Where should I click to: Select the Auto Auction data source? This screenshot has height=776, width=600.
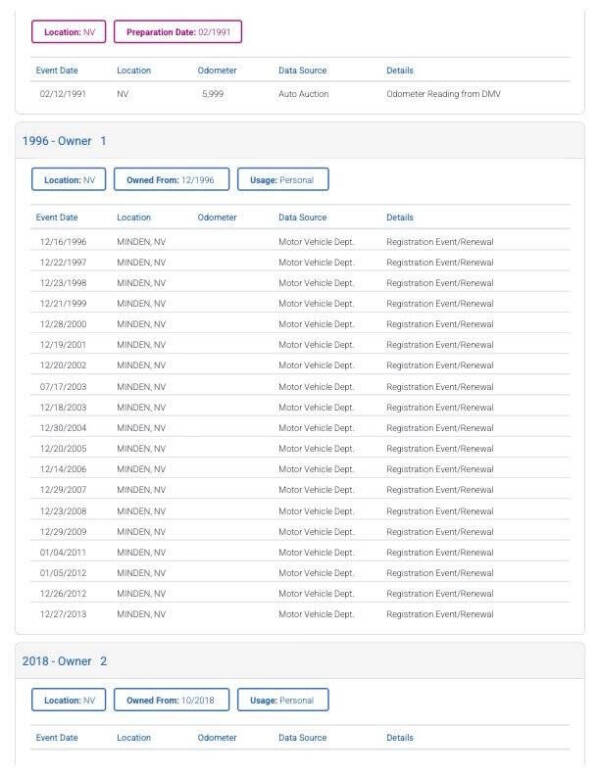coord(303,94)
